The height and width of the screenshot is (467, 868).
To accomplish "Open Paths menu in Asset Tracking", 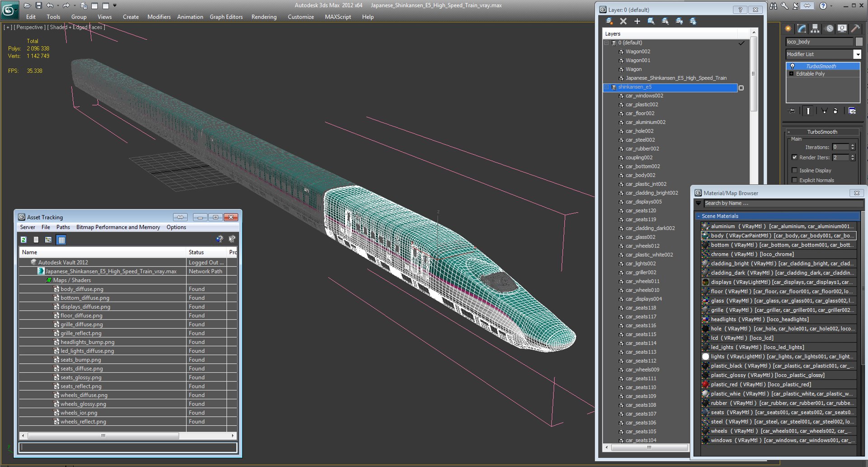I will point(63,227).
